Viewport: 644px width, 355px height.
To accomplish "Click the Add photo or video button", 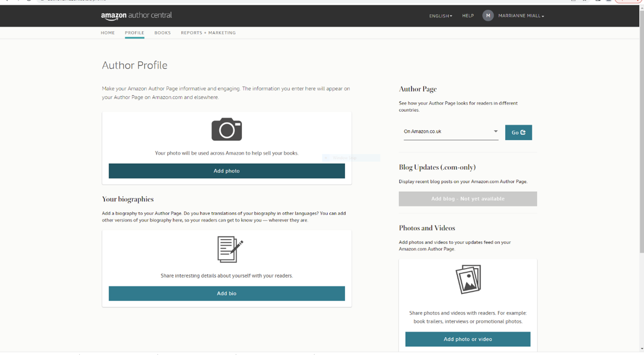I will coord(467,339).
